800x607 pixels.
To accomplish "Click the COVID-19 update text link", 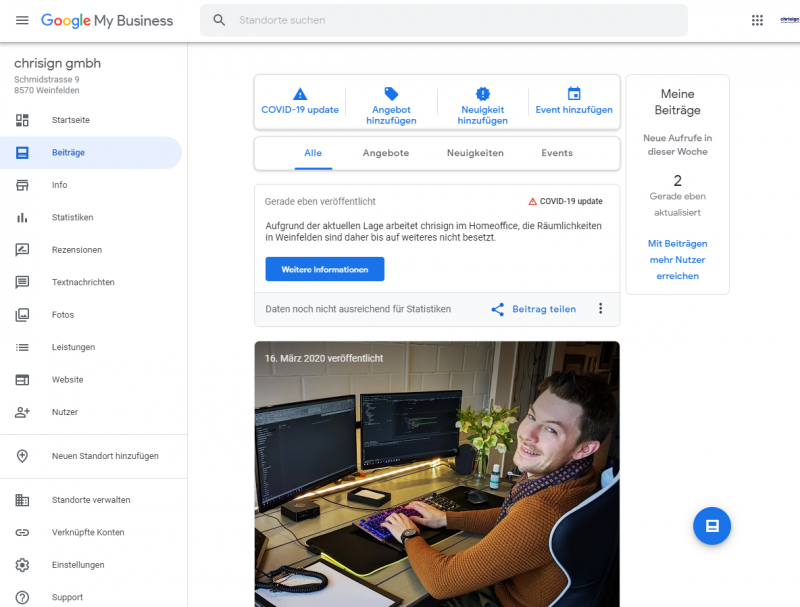I will (x=300, y=110).
